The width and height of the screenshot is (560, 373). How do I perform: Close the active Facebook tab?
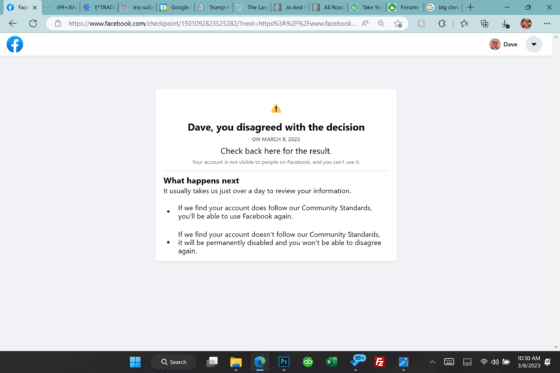35,7
